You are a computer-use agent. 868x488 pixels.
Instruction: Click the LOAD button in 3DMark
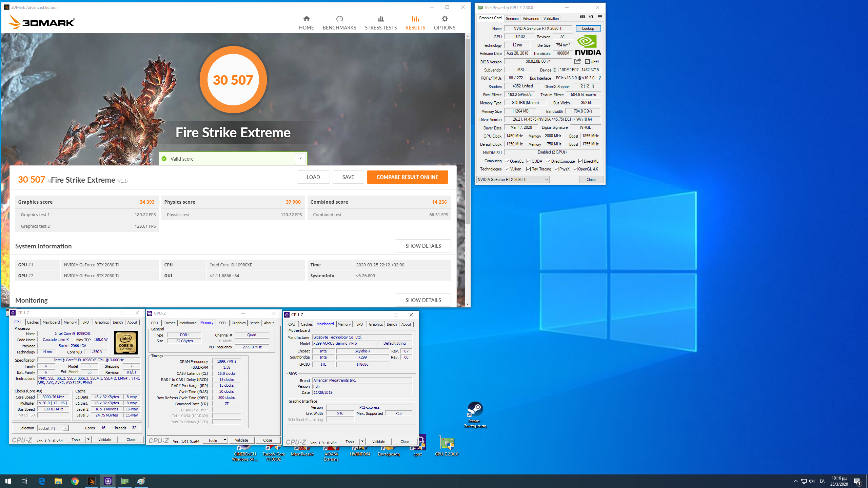[313, 177]
